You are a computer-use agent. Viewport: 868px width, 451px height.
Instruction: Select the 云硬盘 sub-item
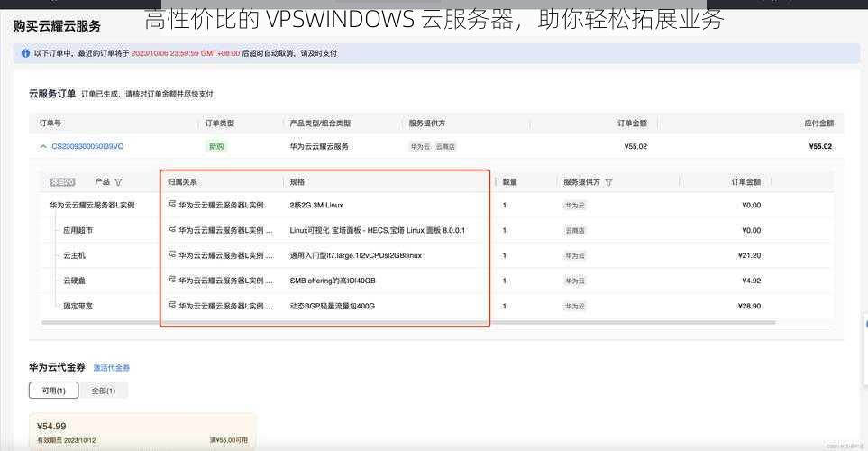click(x=74, y=281)
